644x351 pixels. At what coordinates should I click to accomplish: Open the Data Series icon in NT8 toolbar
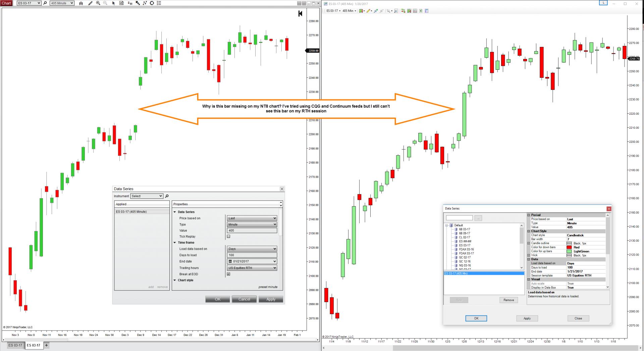point(130,3)
